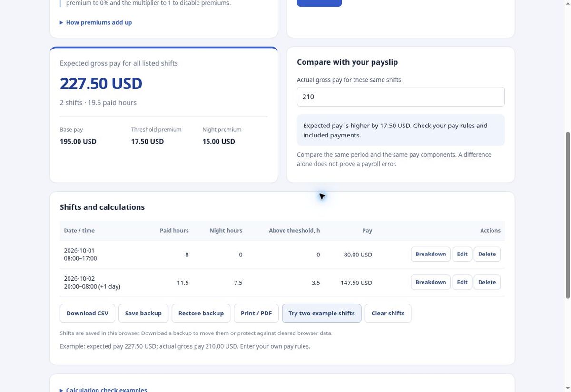
Task: Open Breakdown for the 2026-10-01 shift
Action: (431, 254)
